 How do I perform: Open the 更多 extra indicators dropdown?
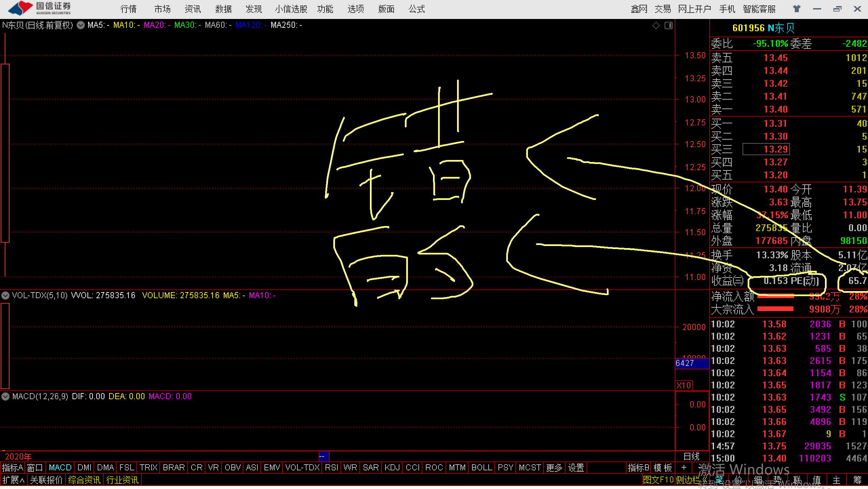(554, 467)
